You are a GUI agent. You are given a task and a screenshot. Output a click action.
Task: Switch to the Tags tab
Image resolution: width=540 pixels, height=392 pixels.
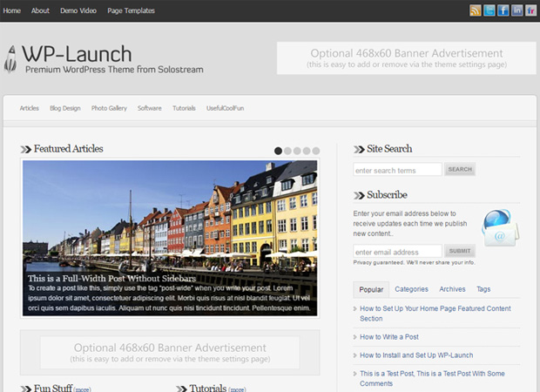pos(483,289)
